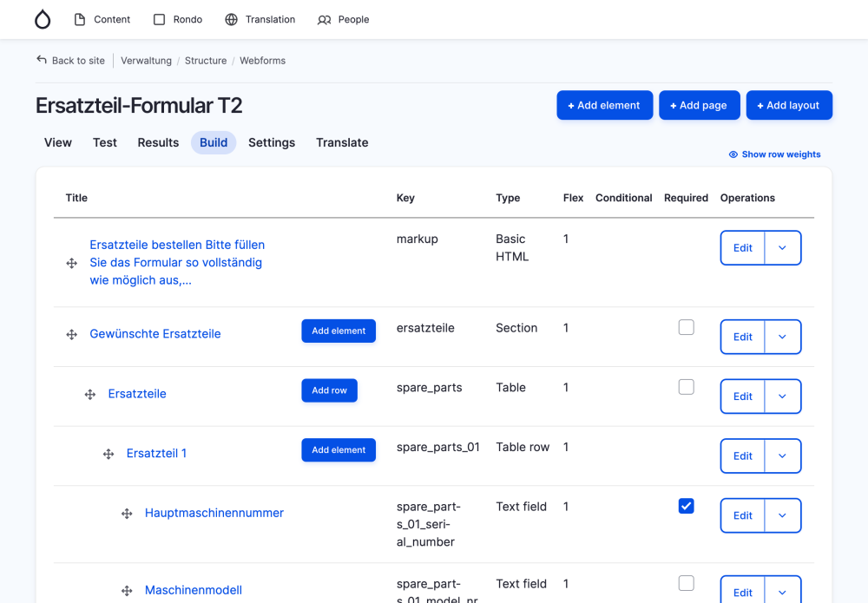Uncheck Required for Hauptmaschinennummer
868x603 pixels.
click(686, 506)
